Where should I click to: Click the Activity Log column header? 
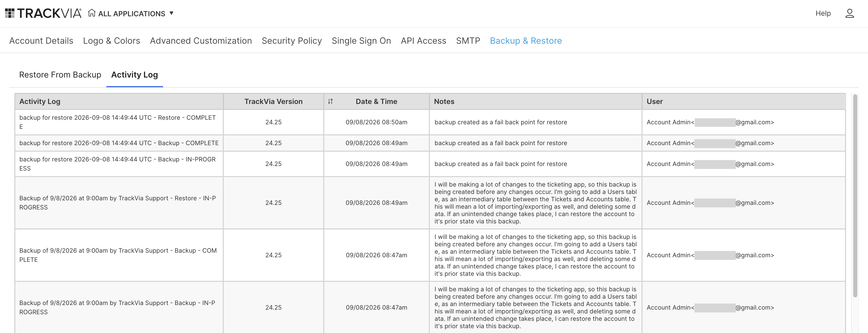tap(119, 101)
